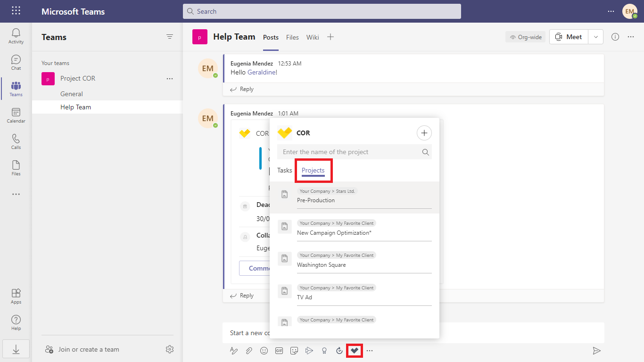644x362 pixels.
Task: Click the Geraldine mention link
Action: 262,72
